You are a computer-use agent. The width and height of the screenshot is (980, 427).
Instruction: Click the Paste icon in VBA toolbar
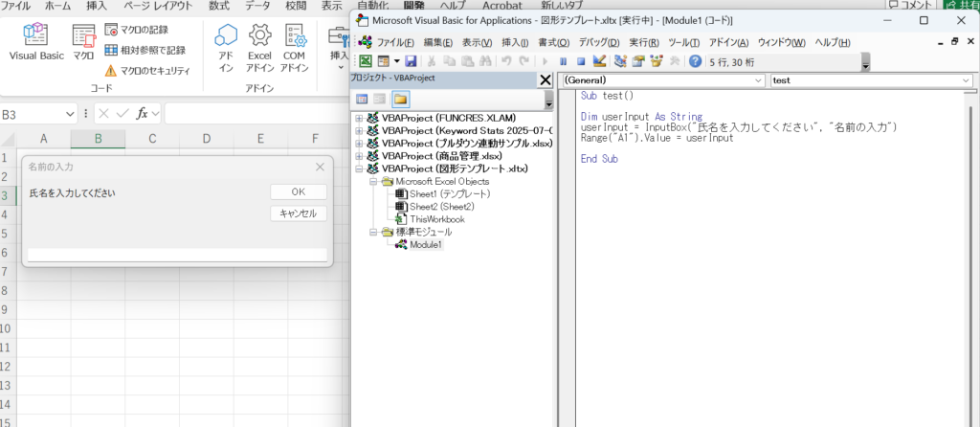point(467,61)
